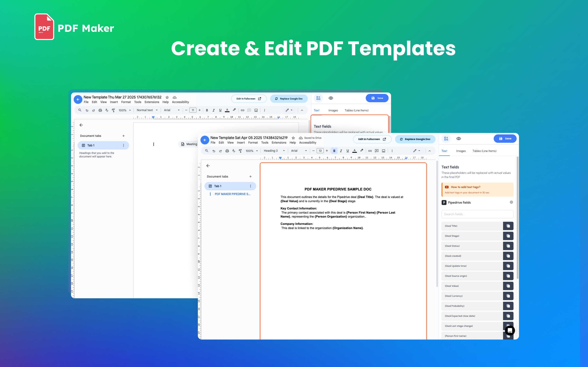Toggle preview eye icon in front window

coord(459,139)
